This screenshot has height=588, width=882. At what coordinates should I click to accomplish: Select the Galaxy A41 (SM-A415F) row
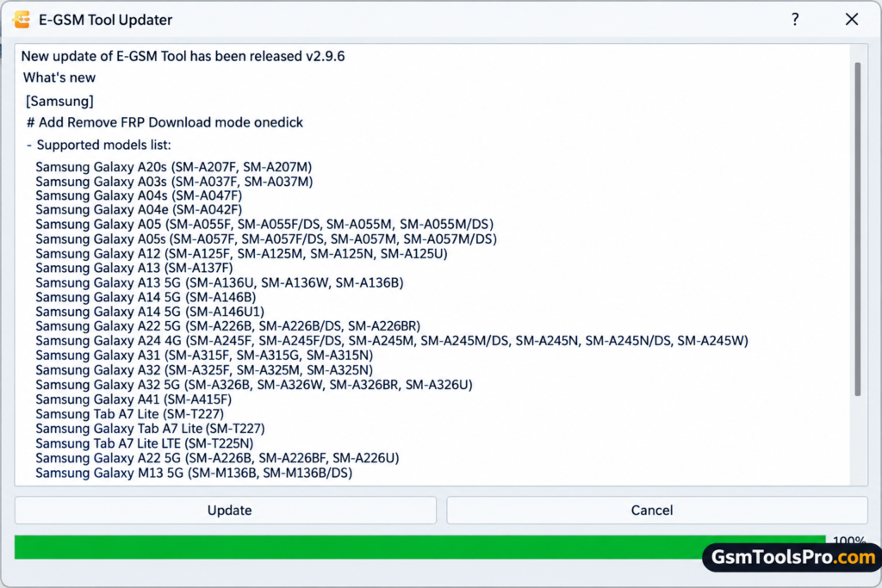pyautogui.click(x=134, y=399)
